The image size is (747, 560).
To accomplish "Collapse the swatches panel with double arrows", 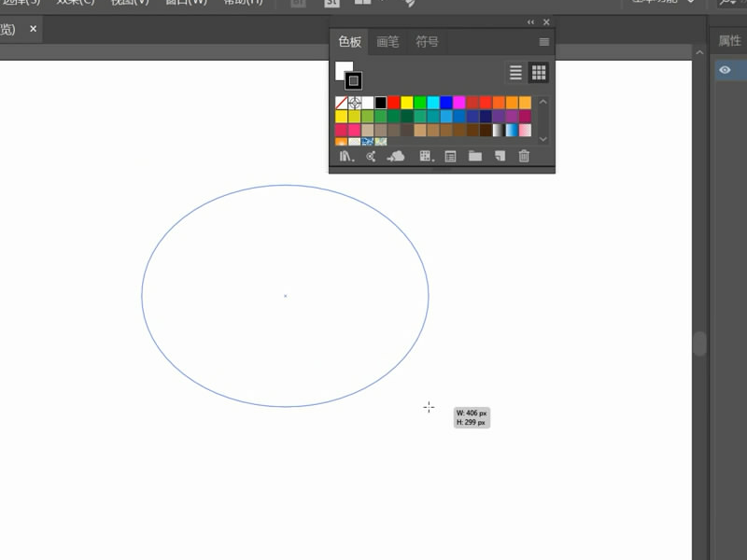I will pos(530,21).
